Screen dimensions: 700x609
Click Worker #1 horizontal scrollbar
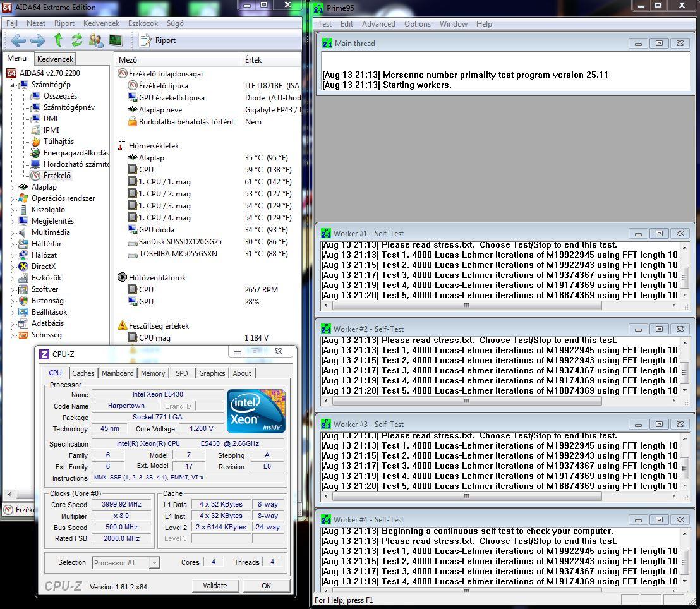467,306
